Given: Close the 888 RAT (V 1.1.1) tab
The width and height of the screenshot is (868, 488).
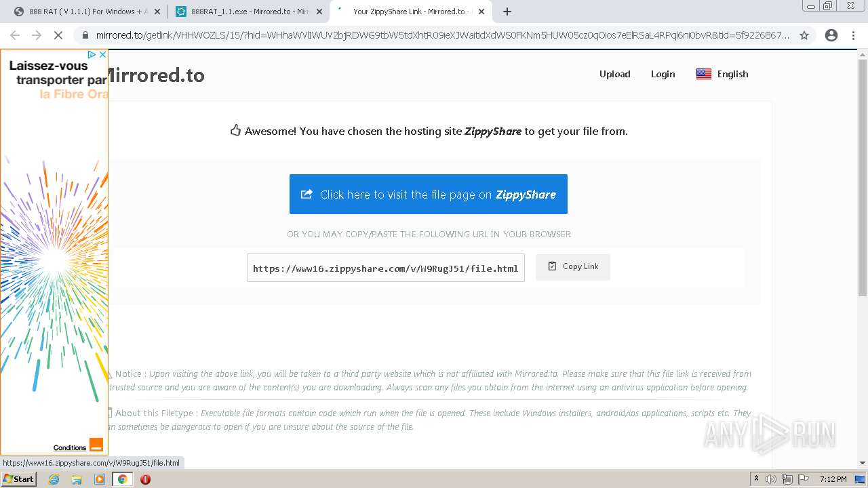Looking at the screenshot, I should pos(157,12).
